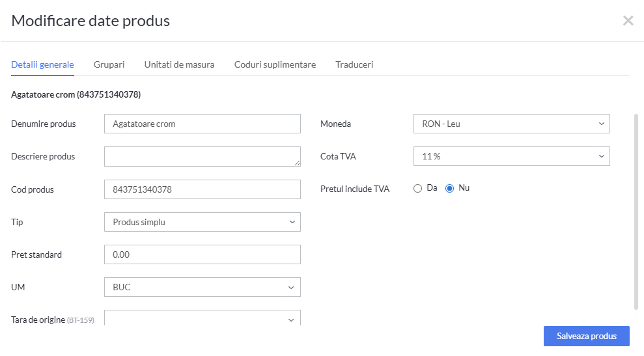Click the Cota TVA label
Image resolution: width=644 pixels, height=356 pixels.
point(338,156)
